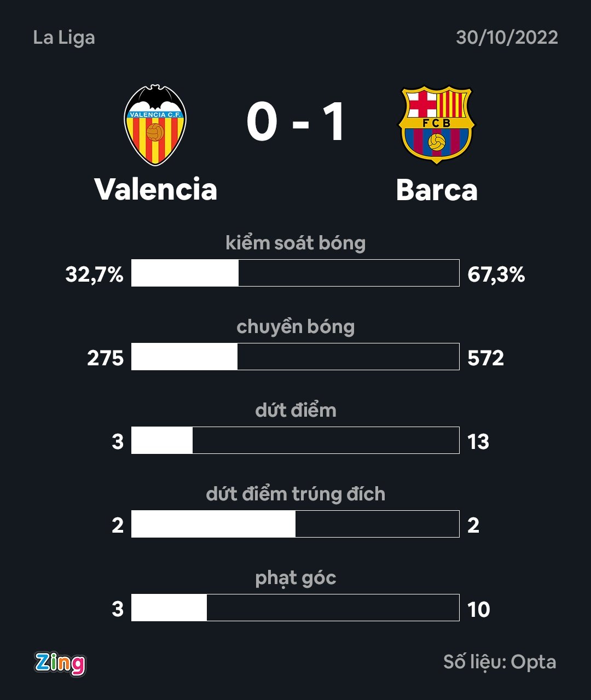Click the Số liệu: Opta credit
This screenshot has width=591, height=700.
(500, 662)
